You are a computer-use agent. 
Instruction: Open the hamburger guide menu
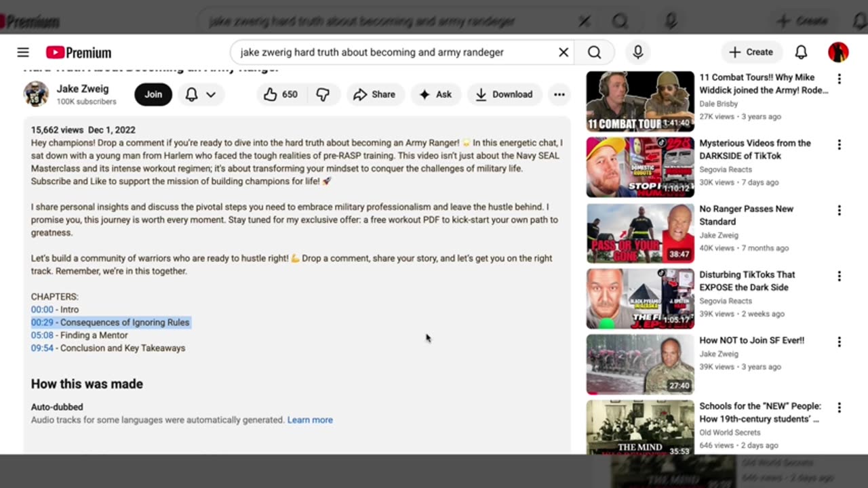[x=23, y=52]
